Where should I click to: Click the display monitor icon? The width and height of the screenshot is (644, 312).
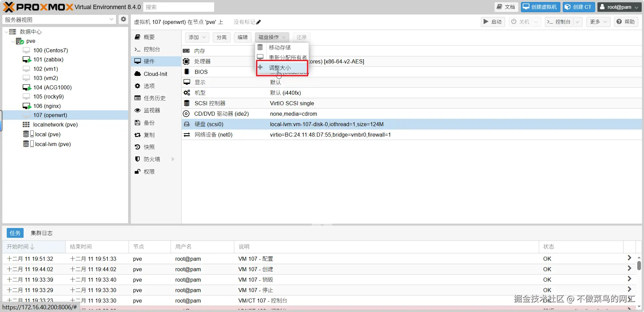point(187,82)
